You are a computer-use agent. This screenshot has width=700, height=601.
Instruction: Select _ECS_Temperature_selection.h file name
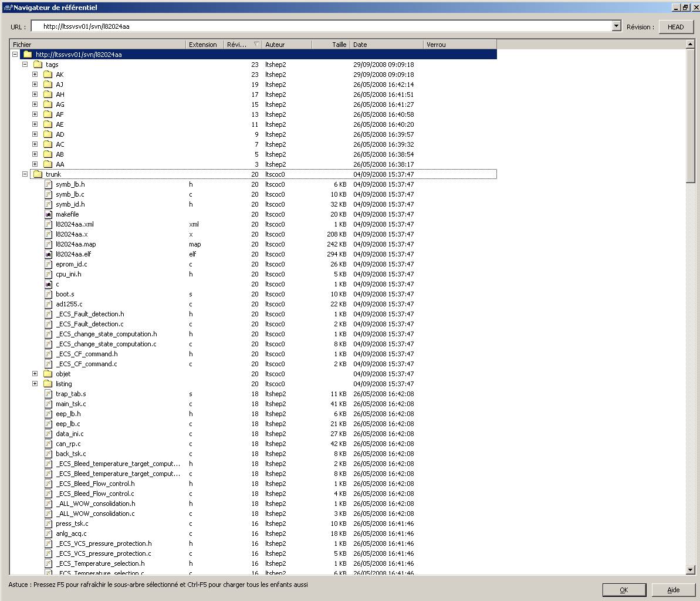click(x=100, y=563)
